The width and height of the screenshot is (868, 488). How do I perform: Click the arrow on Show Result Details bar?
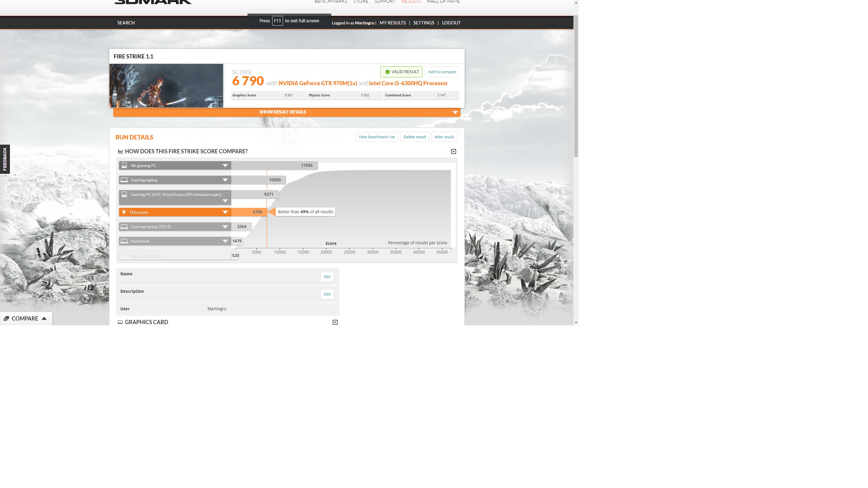455,112
